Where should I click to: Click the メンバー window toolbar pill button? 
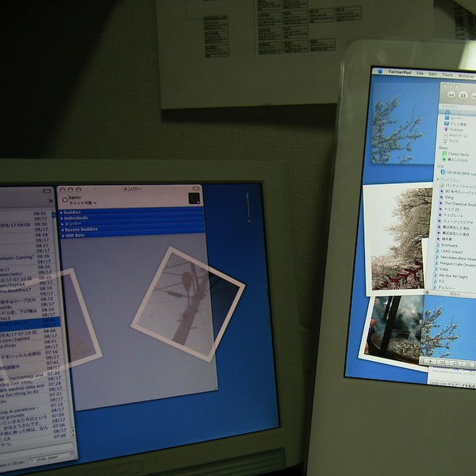coord(195,187)
